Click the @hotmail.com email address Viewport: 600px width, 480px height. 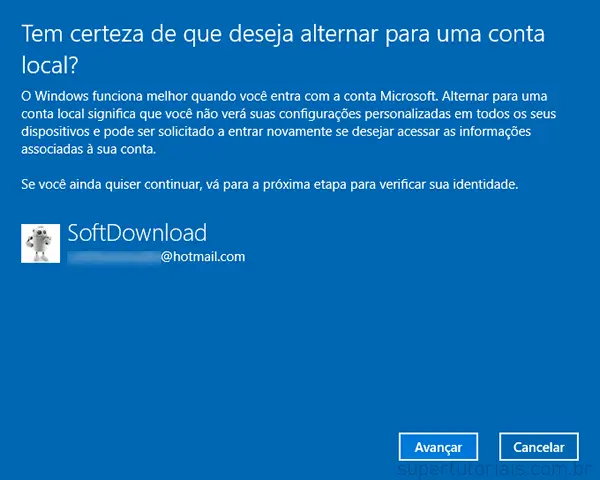point(203,257)
